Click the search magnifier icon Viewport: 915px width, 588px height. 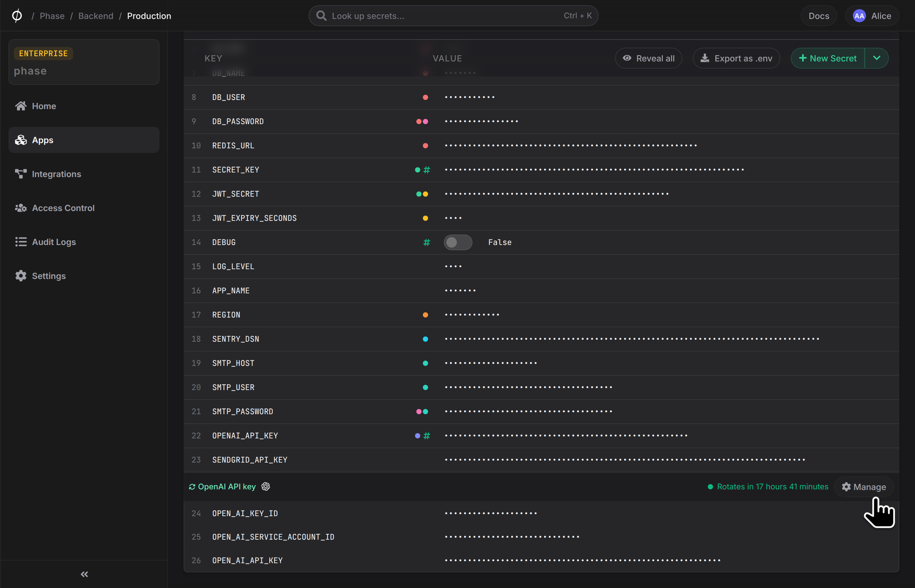[322, 16]
